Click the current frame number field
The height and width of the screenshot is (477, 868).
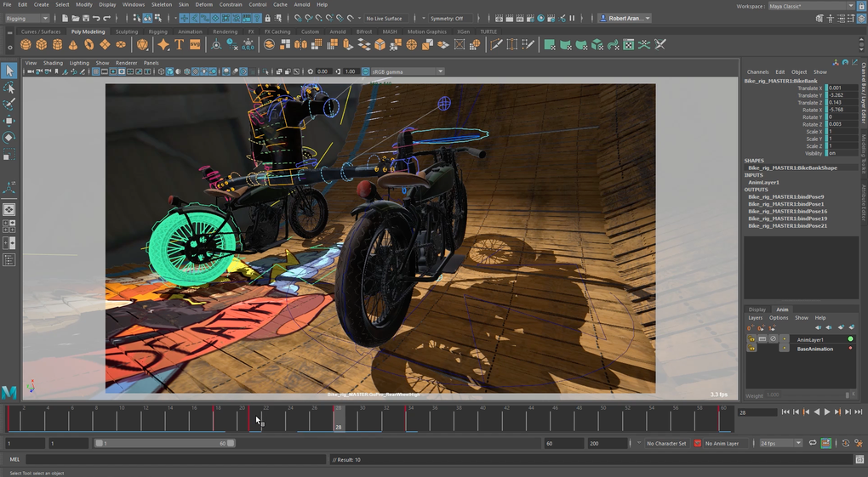pyautogui.click(x=756, y=412)
